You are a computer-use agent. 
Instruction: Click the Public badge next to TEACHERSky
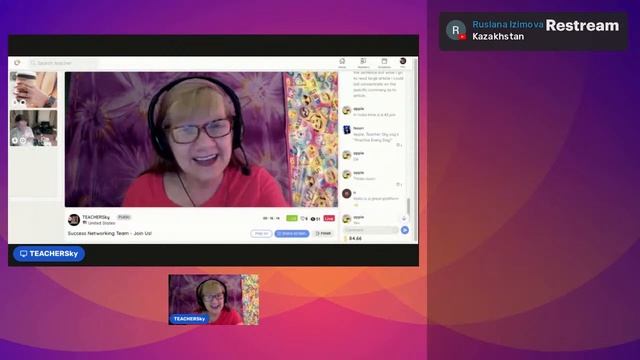(x=124, y=217)
